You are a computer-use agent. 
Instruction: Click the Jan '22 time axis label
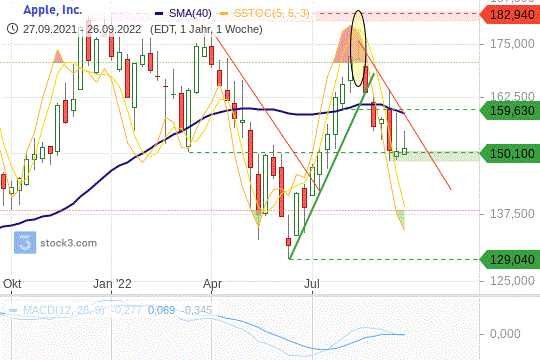coord(112,284)
